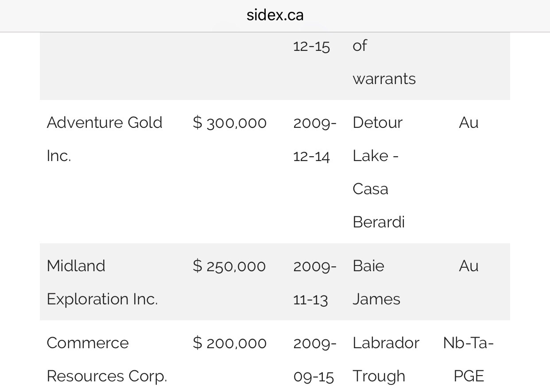This screenshot has height=392, width=550.
Task: Click the word James in Baie James
Action: pyautogui.click(x=376, y=299)
